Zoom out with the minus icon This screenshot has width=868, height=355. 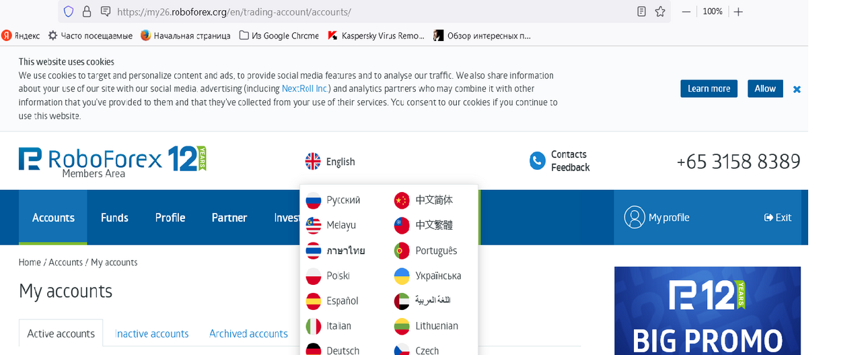(x=686, y=11)
